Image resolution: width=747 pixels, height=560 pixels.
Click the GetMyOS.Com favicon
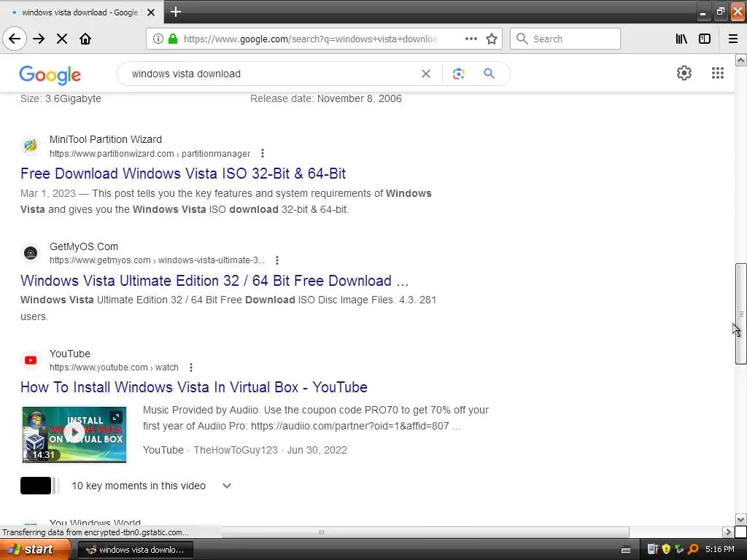pyautogui.click(x=31, y=252)
